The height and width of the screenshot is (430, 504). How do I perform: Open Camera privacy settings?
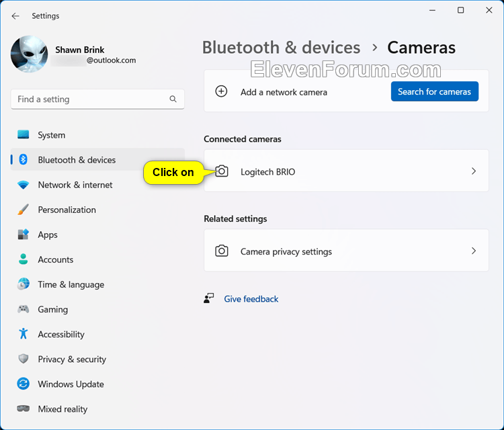click(346, 251)
